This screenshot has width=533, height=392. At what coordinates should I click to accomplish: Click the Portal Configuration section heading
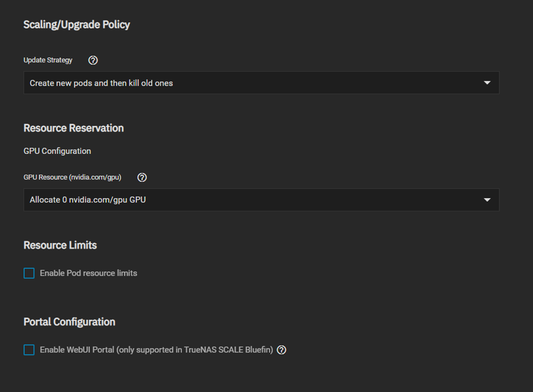coord(69,322)
